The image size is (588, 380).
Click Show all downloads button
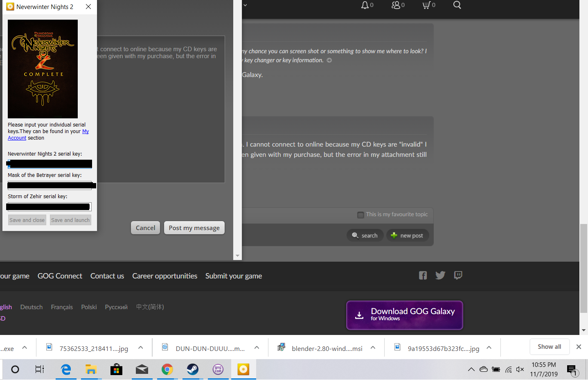pos(549,347)
